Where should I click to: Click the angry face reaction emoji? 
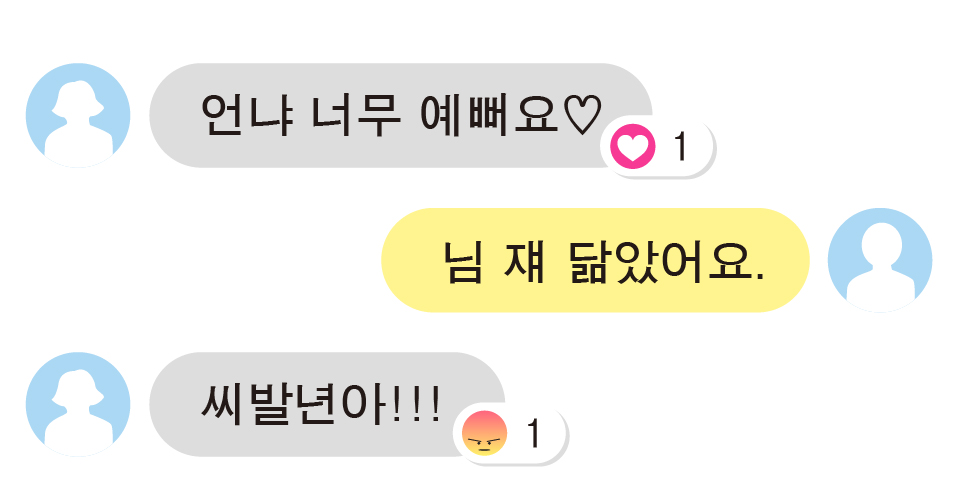pyautogui.click(x=484, y=434)
